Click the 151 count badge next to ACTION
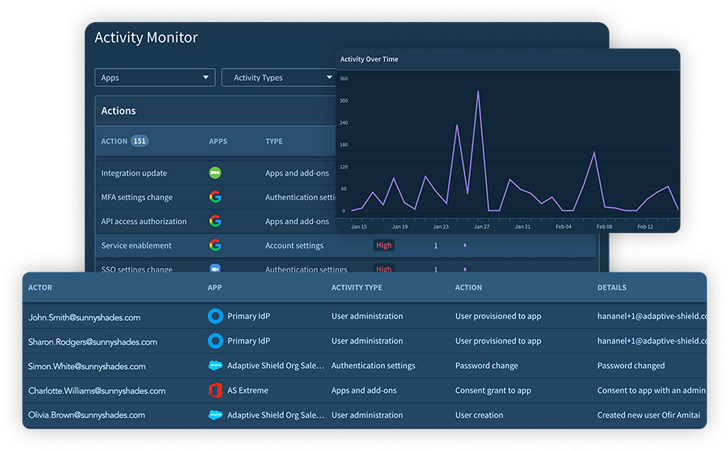This screenshot has height=451, width=728. click(x=140, y=141)
